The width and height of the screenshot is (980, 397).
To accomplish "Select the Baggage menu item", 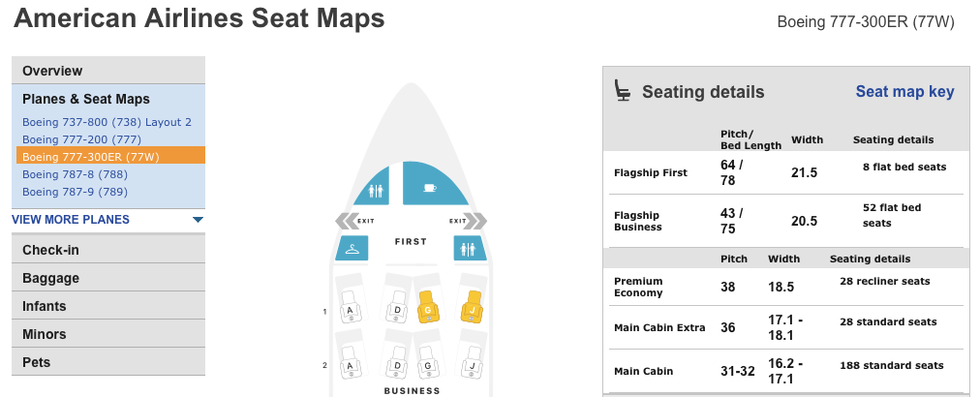I will click(108, 278).
